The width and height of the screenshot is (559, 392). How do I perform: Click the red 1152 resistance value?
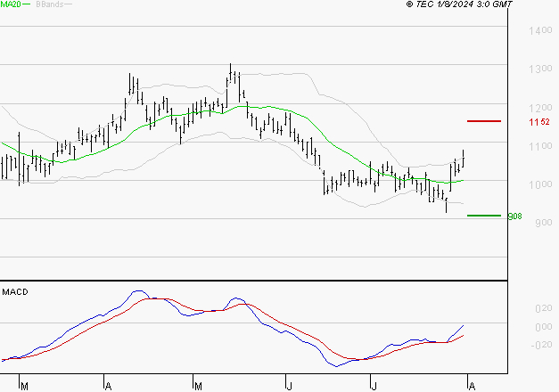tap(539, 122)
